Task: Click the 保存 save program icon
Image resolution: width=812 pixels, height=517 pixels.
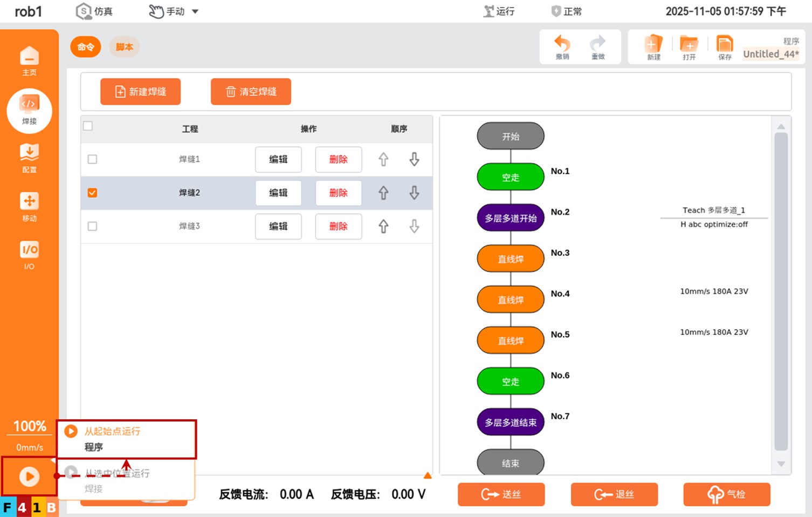Action: [x=725, y=47]
